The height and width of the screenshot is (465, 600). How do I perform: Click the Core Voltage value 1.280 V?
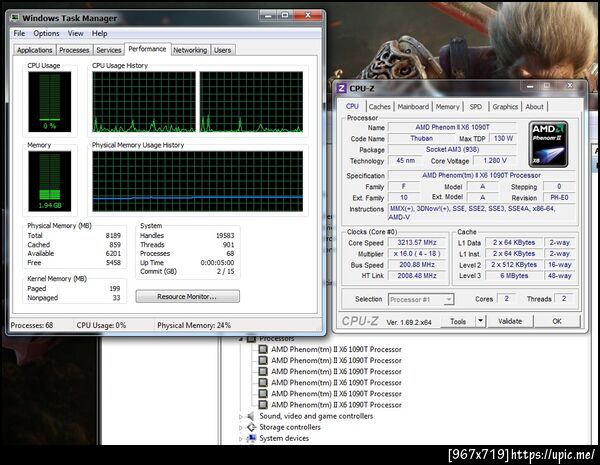coord(495,161)
